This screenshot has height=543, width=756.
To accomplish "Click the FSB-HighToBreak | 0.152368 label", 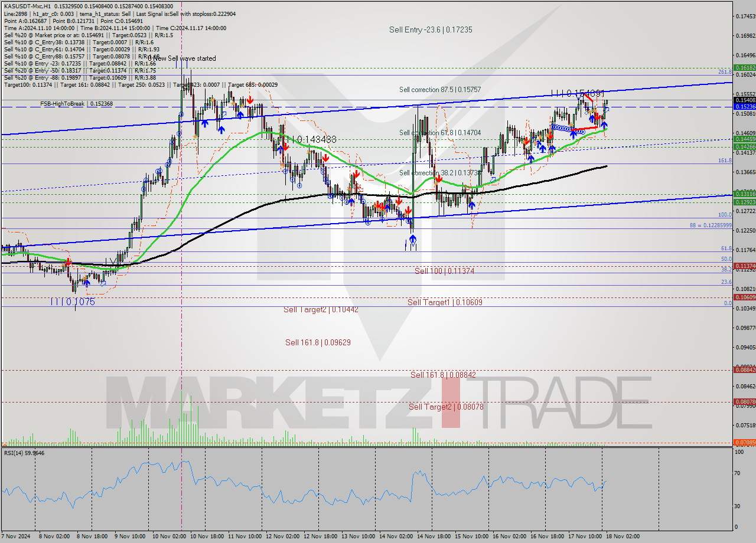I will [76, 104].
